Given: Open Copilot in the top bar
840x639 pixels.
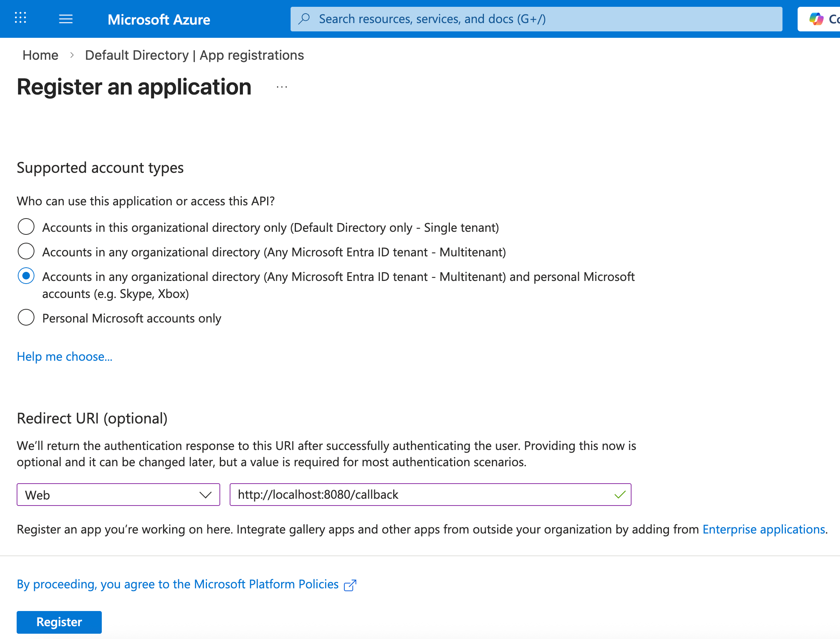Looking at the screenshot, I should tap(817, 18).
